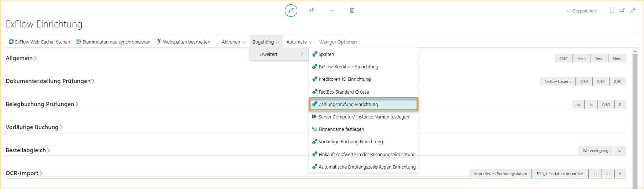Click Netto+Steuern summary value
This screenshot has width=644, height=189.
pos(557,82)
